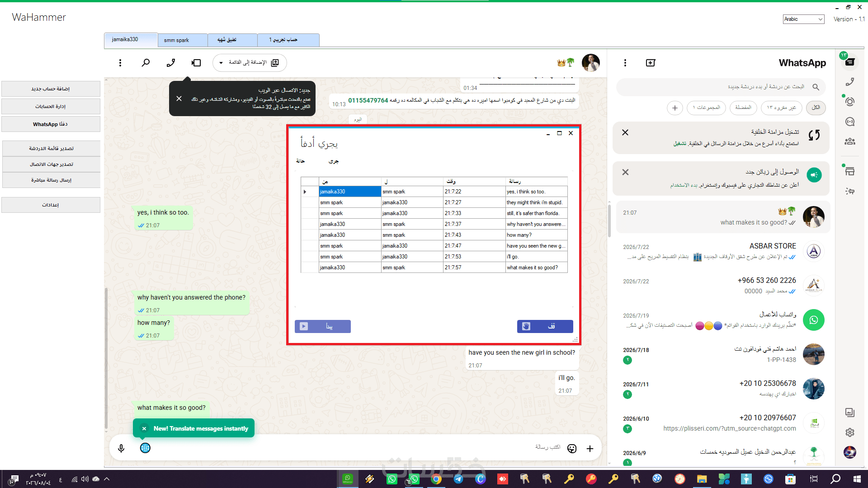This screenshot has width=868, height=488.
Task: Open WhatsApp sidebar three-dot menu
Action: 625,63
